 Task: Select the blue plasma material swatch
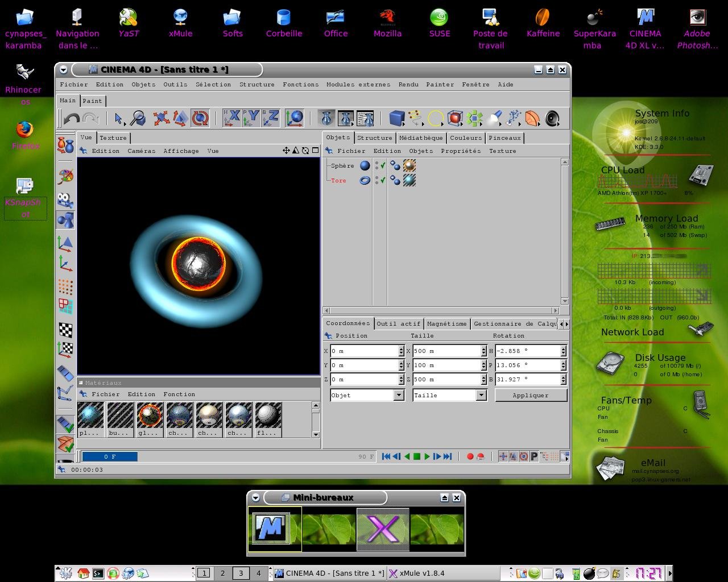90,419
